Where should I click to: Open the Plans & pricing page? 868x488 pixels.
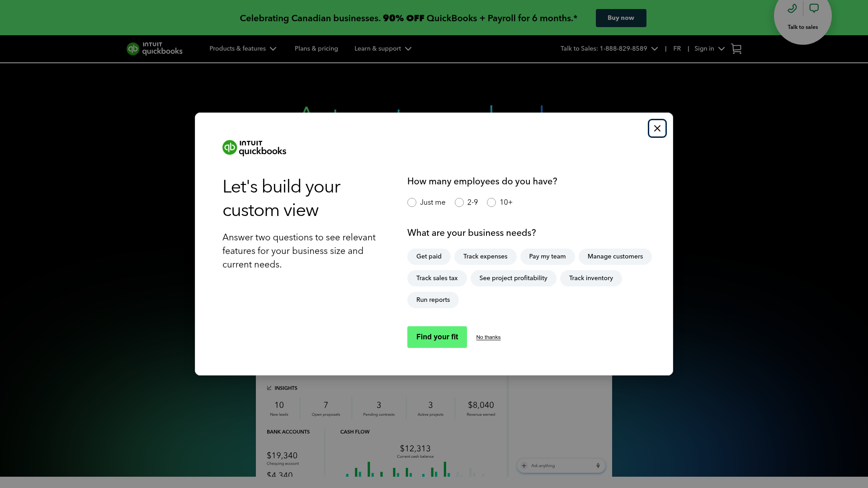pos(316,49)
